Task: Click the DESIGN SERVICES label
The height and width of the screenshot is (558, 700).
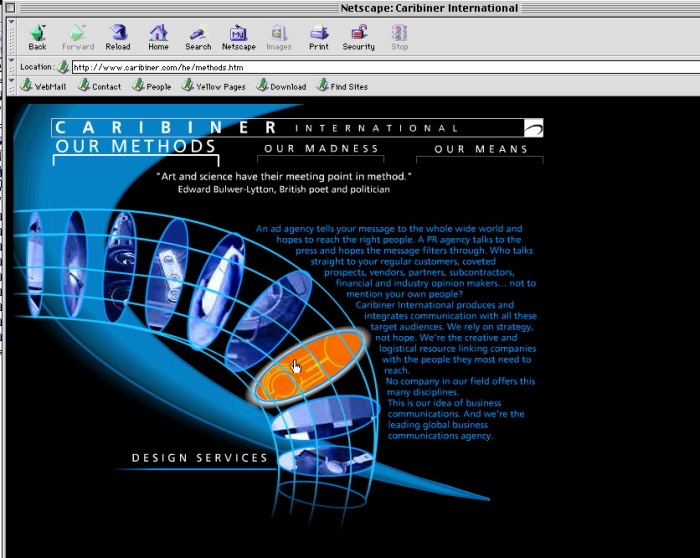Action: click(x=200, y=458)
